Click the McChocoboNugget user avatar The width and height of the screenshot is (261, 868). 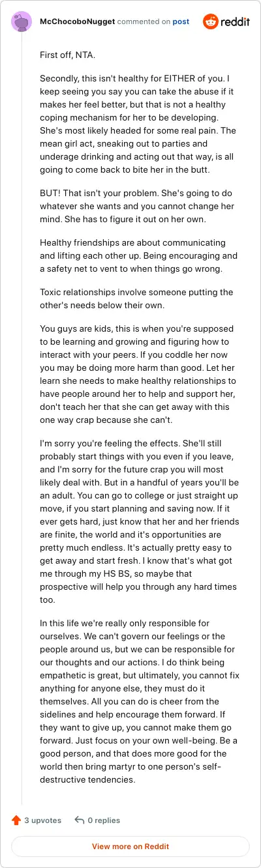click(22, 22)
